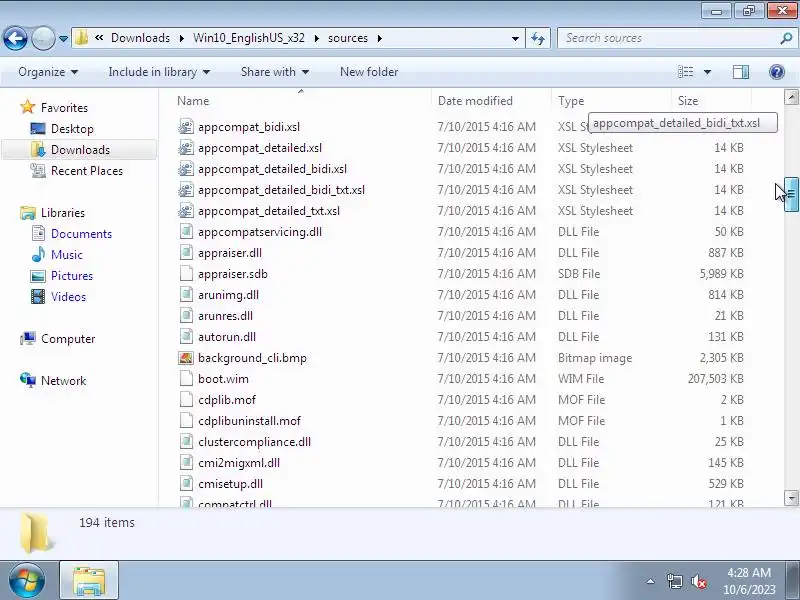Click scrollbar up arrow
The height and width of the screenshot is (600, 800).
coord(791,96)
